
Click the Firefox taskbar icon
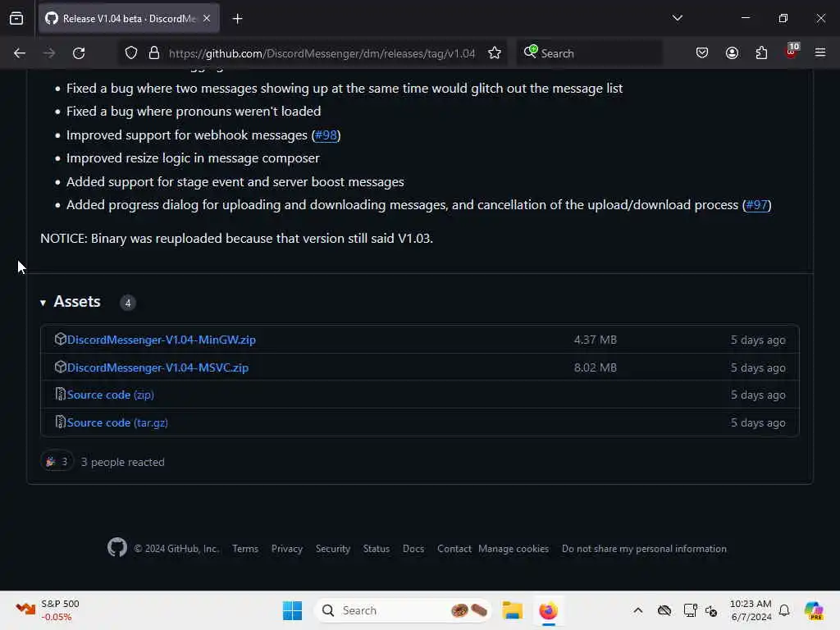548,610
